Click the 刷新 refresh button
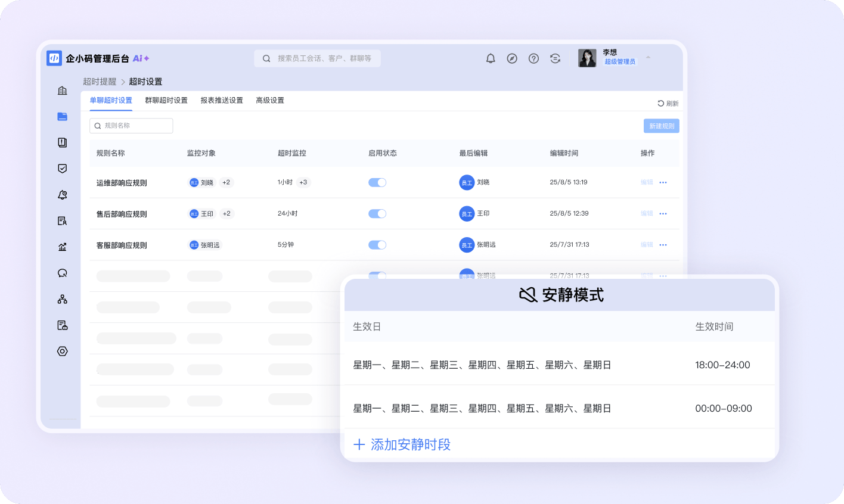 [x=668, y=104]
